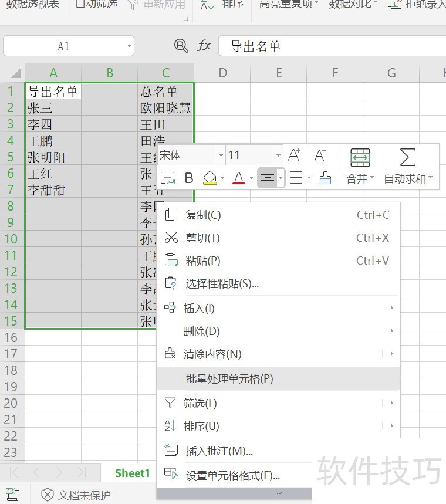Decrease font size with A- icon

(320, 155)
